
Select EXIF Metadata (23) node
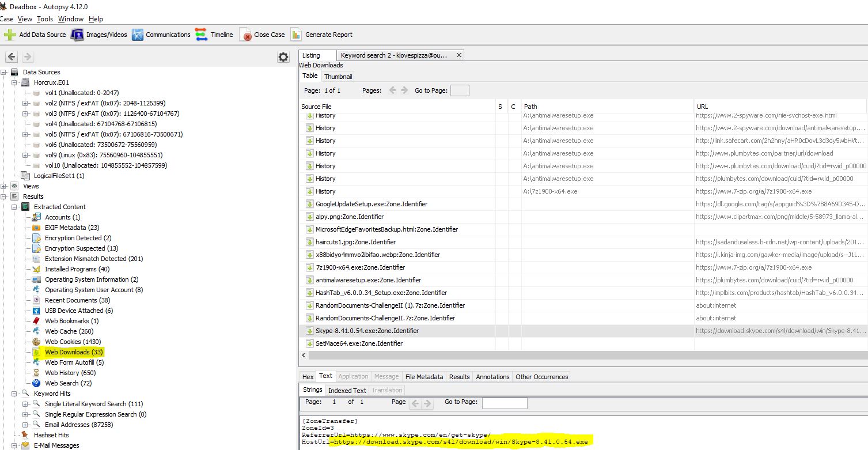coord(72,228)
